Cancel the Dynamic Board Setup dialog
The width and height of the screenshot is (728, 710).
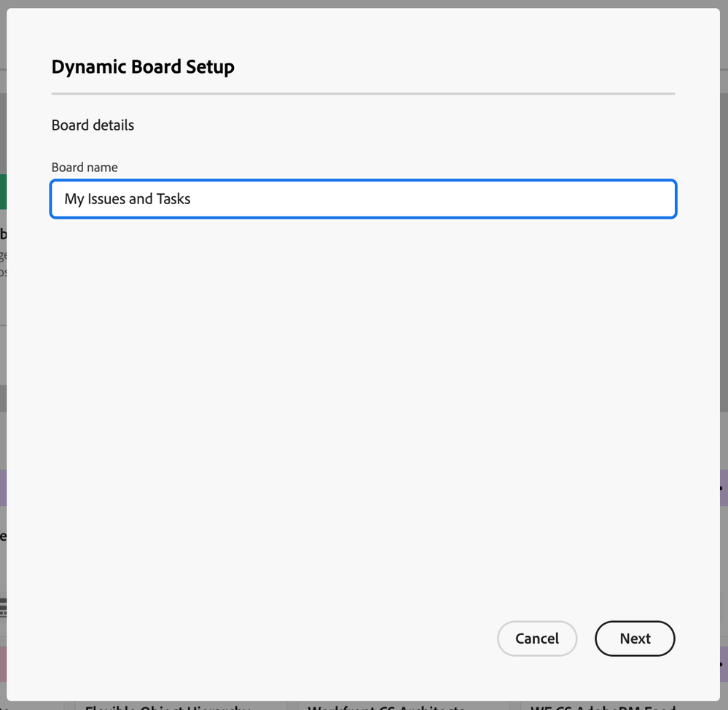coord(536,639)
